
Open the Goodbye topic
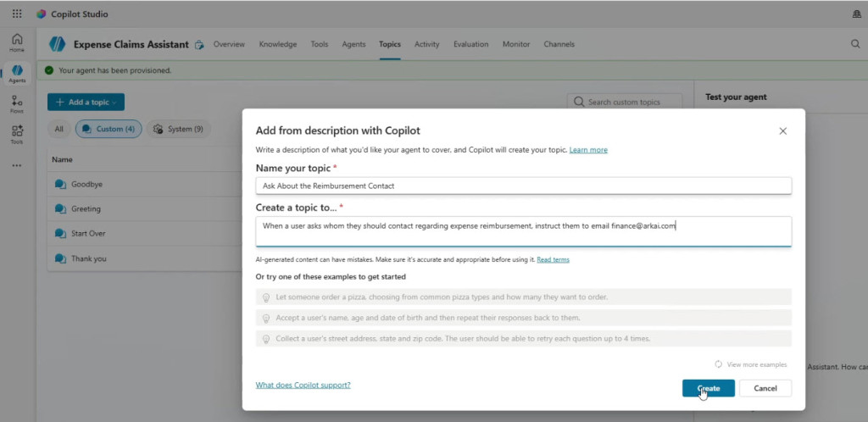[x=87, y=184]
